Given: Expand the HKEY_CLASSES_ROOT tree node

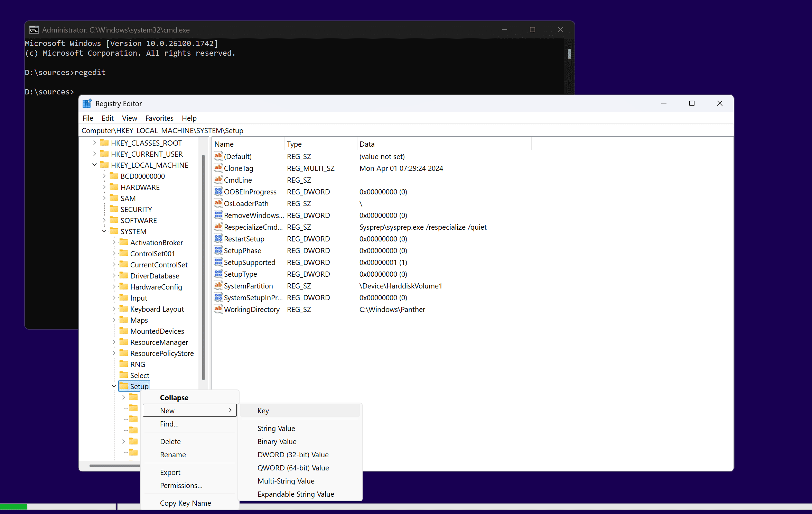Looking at the screenshot, I should point(95,143).
